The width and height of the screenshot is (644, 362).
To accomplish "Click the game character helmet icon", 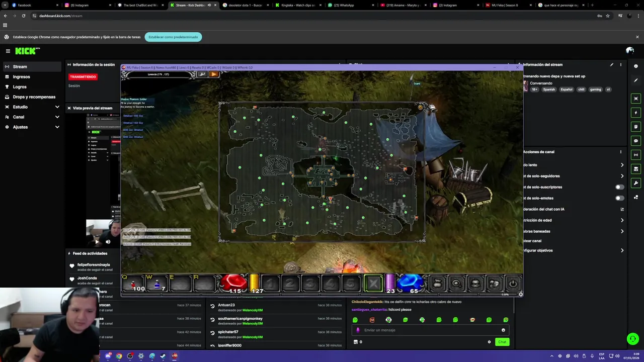I will 475,284.
